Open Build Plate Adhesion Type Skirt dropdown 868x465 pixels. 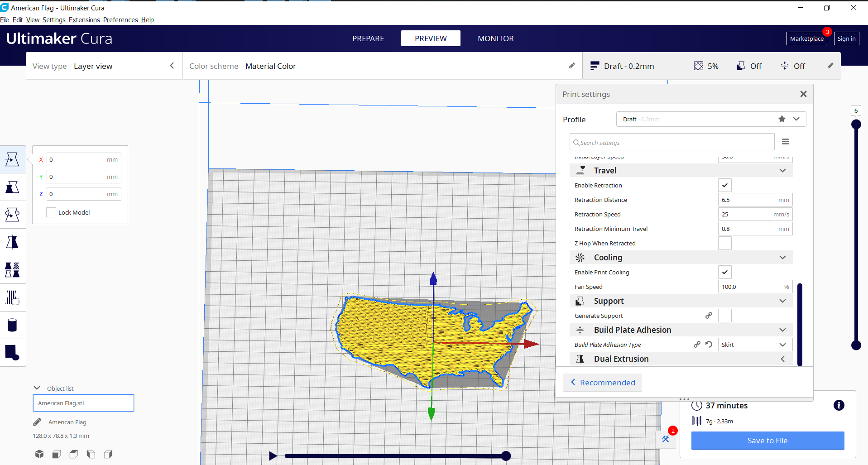pos(755,345)
